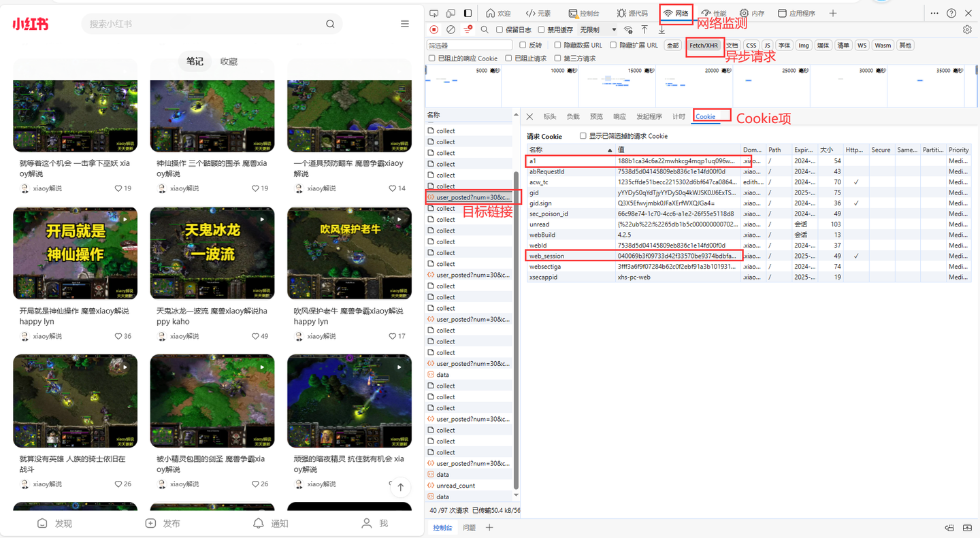Check the 第三方请求 checkbox

click(557, 58)
